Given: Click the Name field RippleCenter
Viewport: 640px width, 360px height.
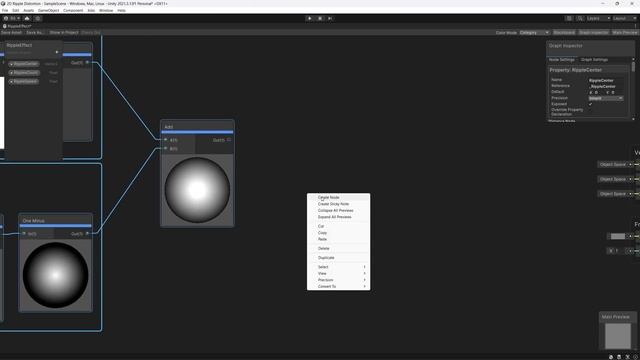Looking at the screenshot, I should pos(606,80).
